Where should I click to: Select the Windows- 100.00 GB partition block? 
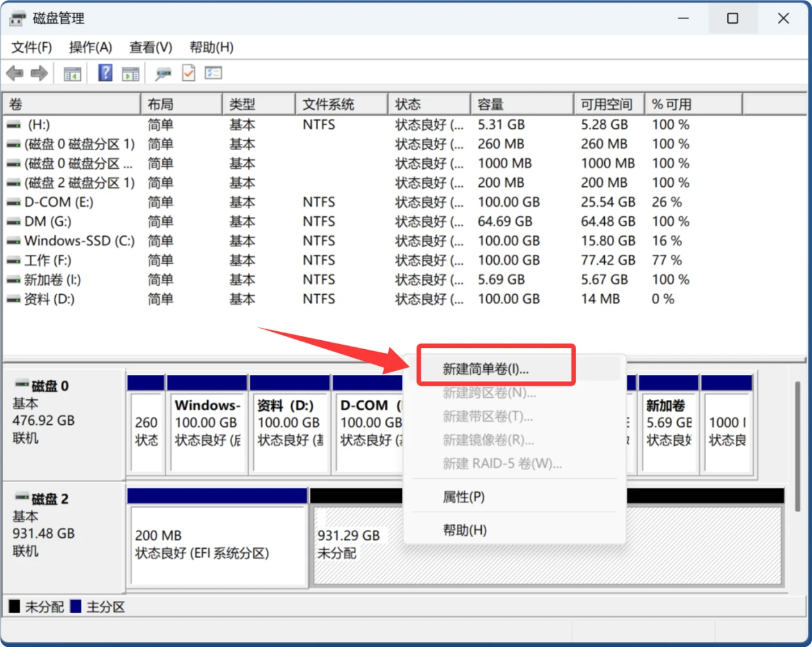[207, 426]
